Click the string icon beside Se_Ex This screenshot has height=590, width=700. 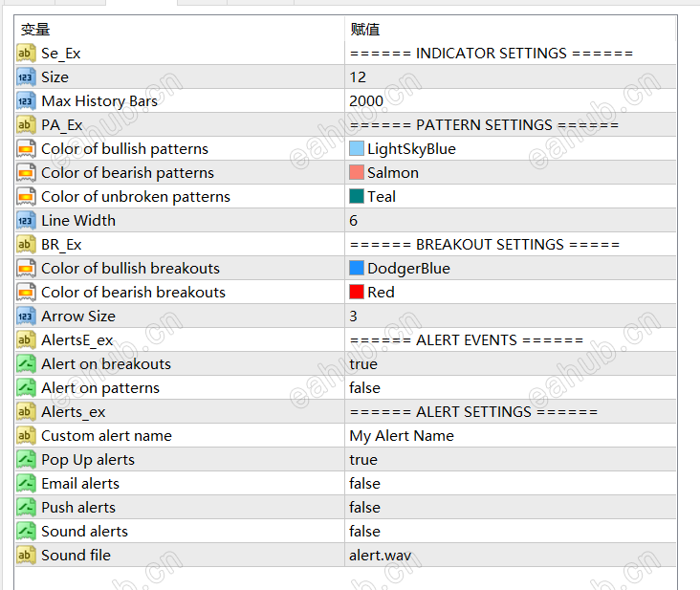(26, 54)
